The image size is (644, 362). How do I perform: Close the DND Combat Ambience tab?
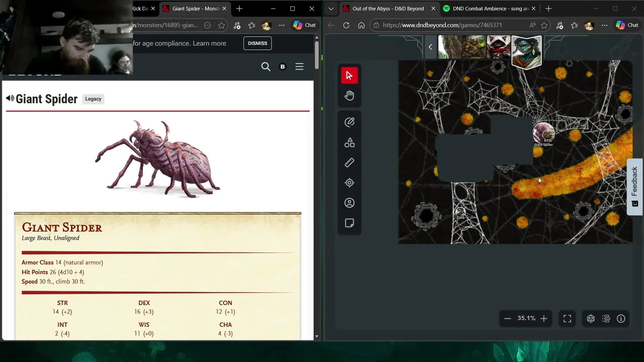point(533,9)
